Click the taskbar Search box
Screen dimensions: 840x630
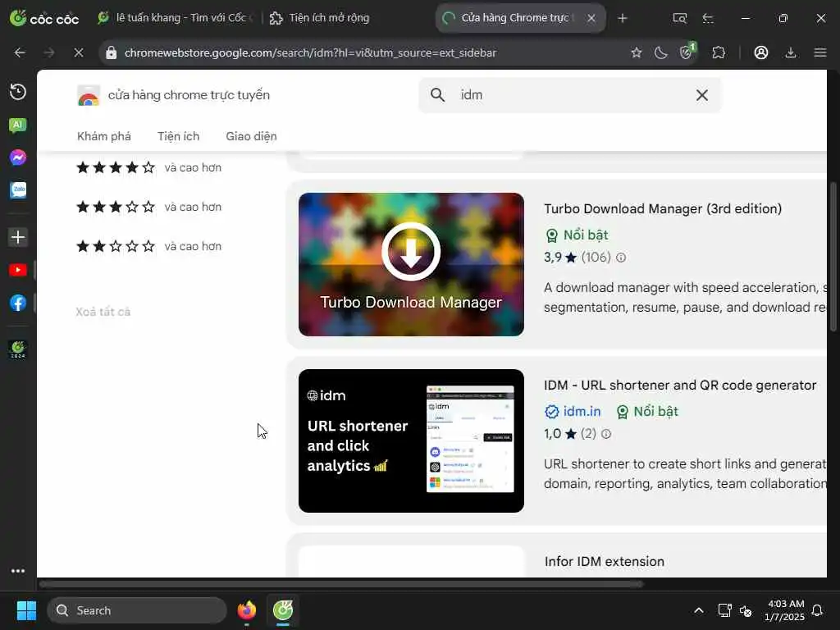coord(137,610)
